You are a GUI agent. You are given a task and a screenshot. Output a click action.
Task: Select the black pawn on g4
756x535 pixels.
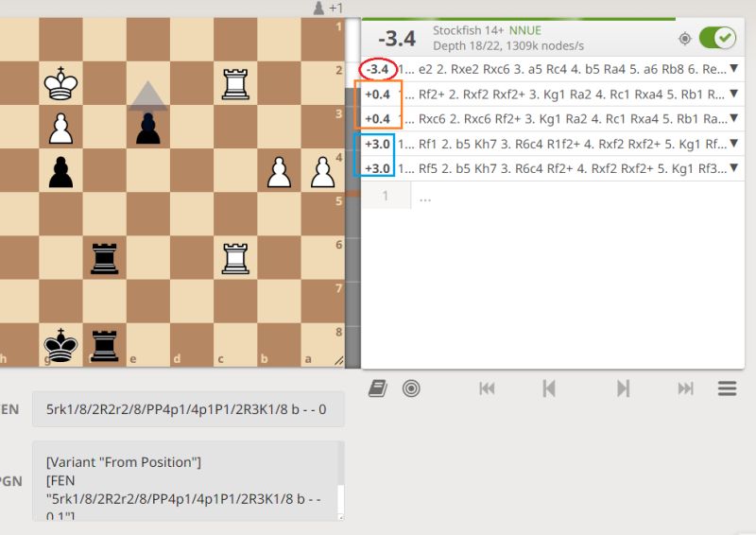(60, 172)
